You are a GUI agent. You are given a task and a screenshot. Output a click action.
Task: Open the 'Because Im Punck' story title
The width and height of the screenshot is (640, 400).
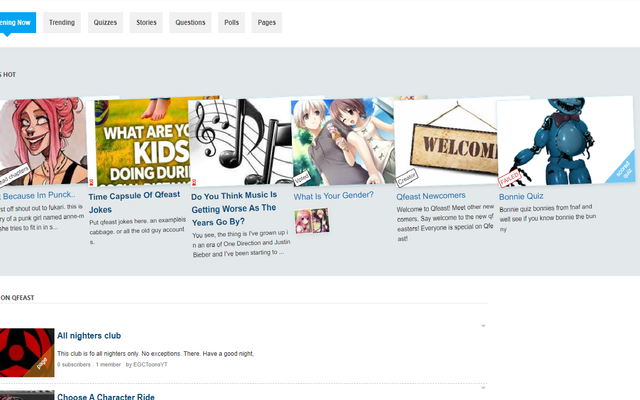click(x=38, y=196)
